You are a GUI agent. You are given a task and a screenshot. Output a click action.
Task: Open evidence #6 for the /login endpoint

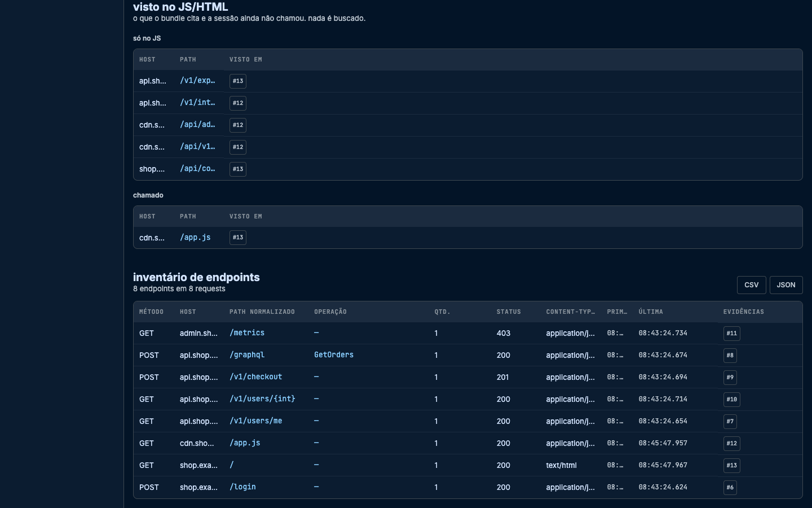[x=730, y=488]
